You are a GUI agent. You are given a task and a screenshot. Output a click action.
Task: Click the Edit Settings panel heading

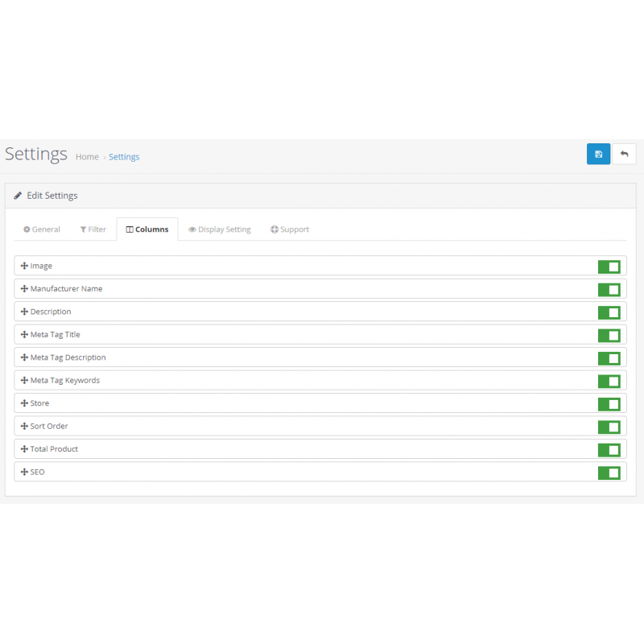(52, 196)
